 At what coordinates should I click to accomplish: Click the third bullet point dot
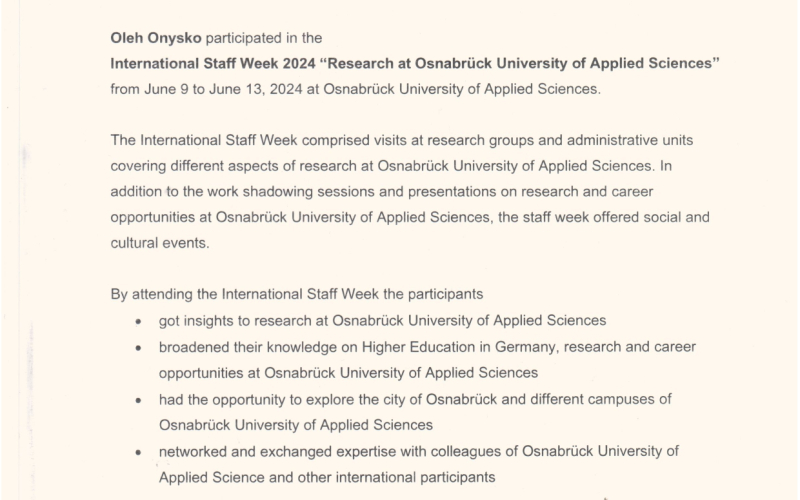[138, 401]
